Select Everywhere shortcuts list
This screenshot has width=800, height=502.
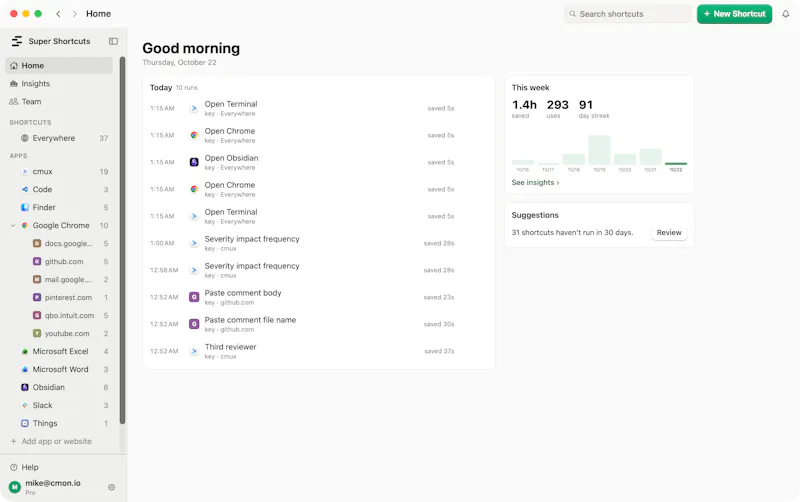59,138
